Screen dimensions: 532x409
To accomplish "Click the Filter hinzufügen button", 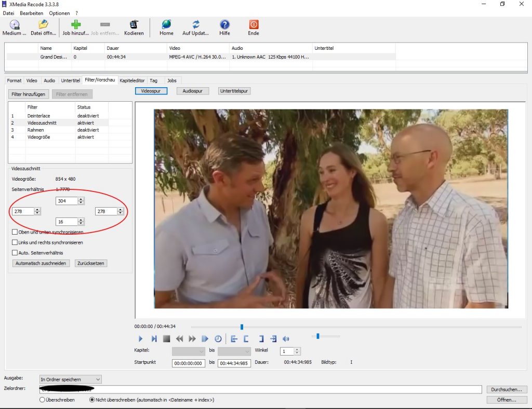I will click(x=29, y=94).
